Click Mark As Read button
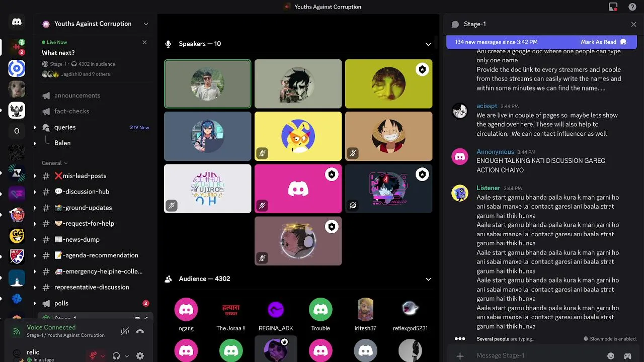Viewport: 644px width, 362px height. coord(603,42)
